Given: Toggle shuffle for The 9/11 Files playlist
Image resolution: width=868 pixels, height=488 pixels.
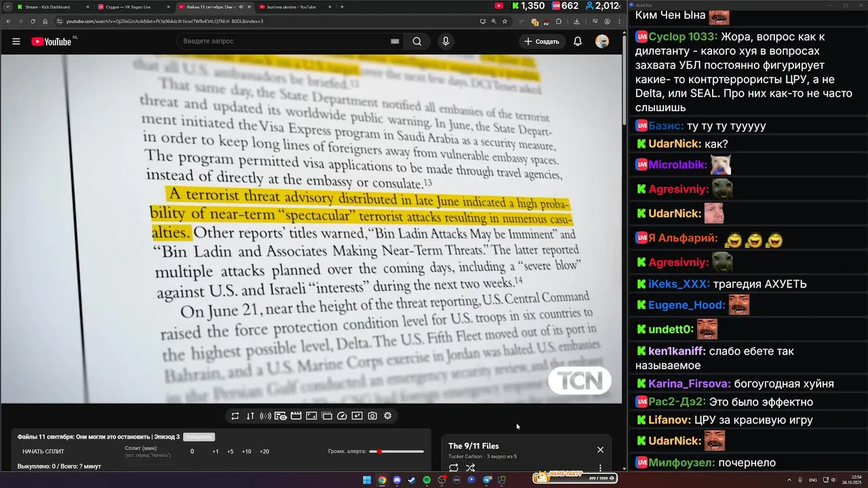Looking at the screenshot, I should [x=471, y=468].
